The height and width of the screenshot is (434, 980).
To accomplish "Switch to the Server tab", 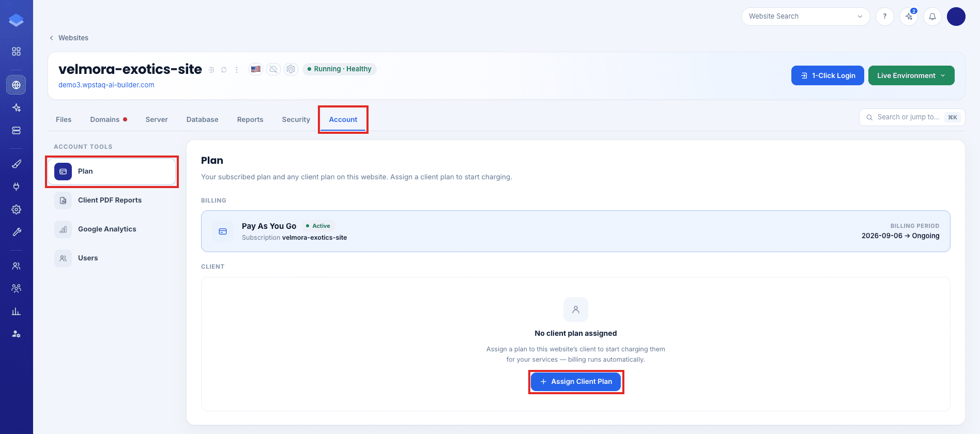I will pyautogui.click(x=157, y=119).
